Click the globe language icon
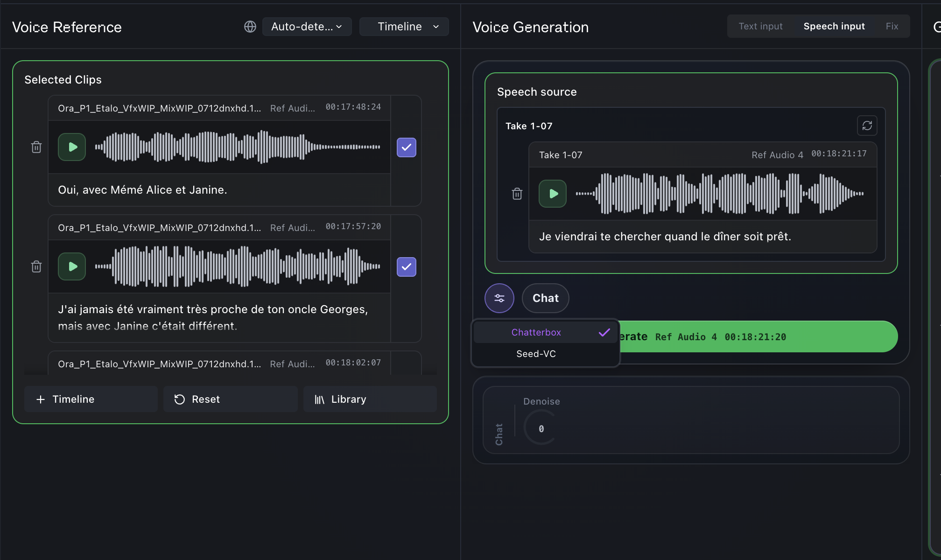941x560 pixels. coord(250,27)
